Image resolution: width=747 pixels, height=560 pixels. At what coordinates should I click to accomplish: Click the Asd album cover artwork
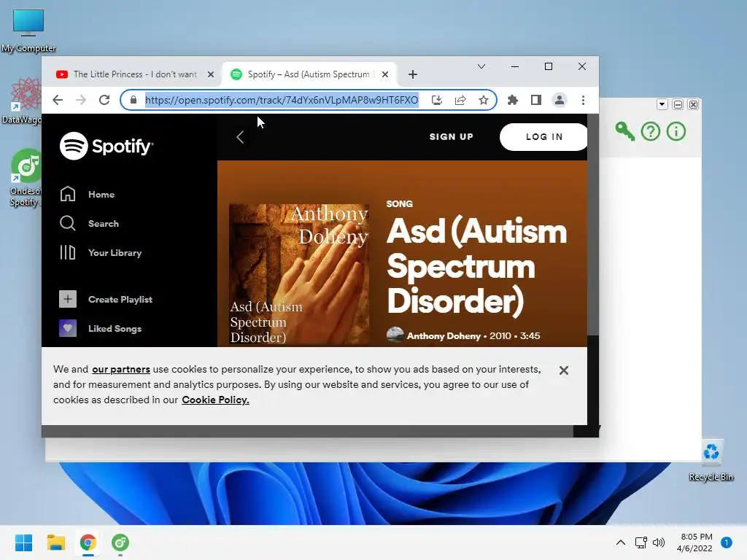[x=298, y=274]
